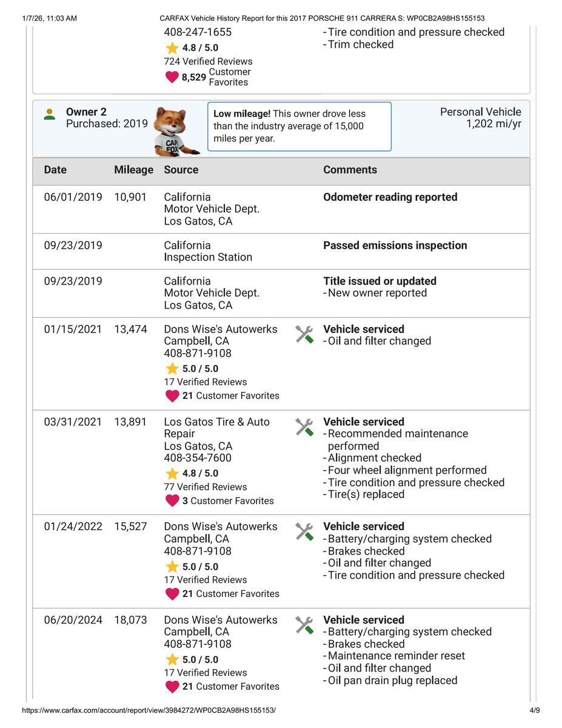The width and height of the screenshot is (562, 728).
Task: Click the star icon above 77 Verified Reviews
Action: [x=172, y=473]
